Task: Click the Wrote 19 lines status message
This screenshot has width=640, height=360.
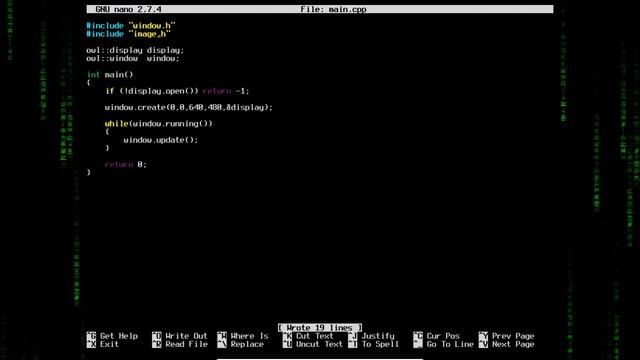Action: (320, 328)
